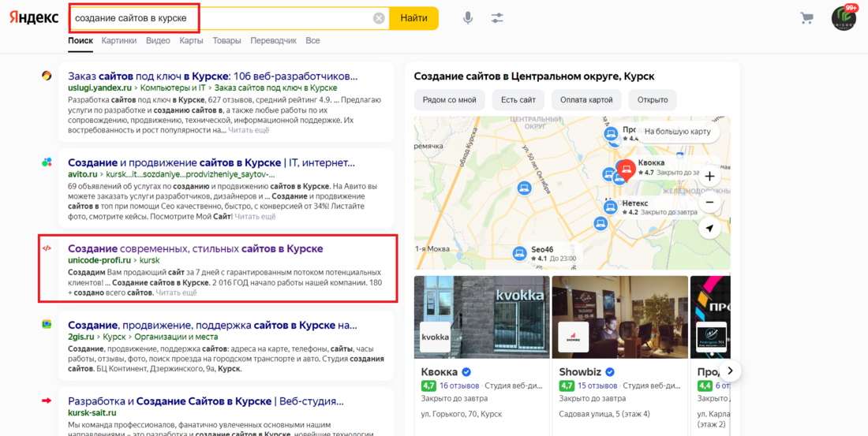Open user profile avatar
The height and width of the screenshot is (436, 868).
[x=844, y=17]
